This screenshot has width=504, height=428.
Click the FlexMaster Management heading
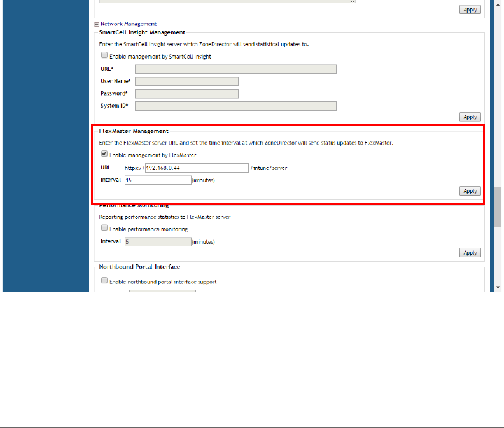point(134,131)
